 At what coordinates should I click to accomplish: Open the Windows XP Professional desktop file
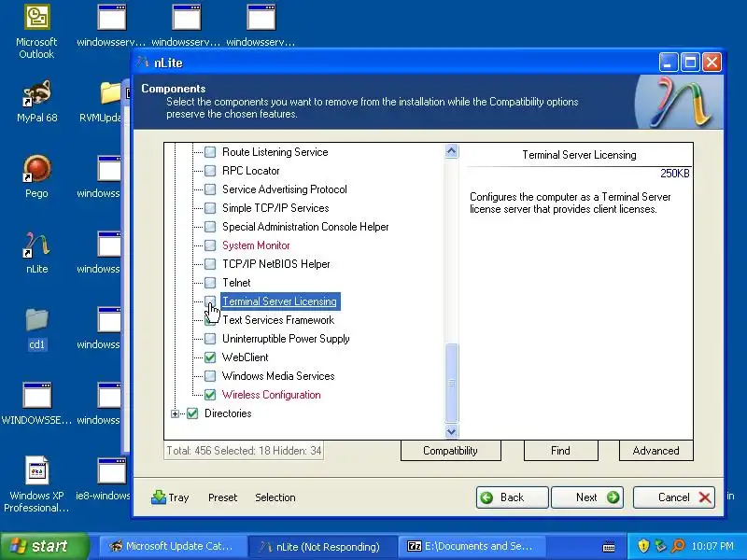[36, 483]
